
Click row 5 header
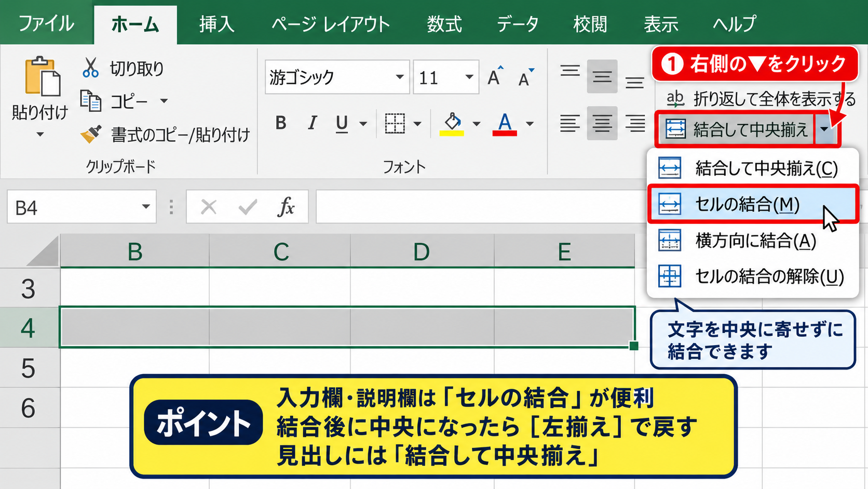(x=29, y=368)
